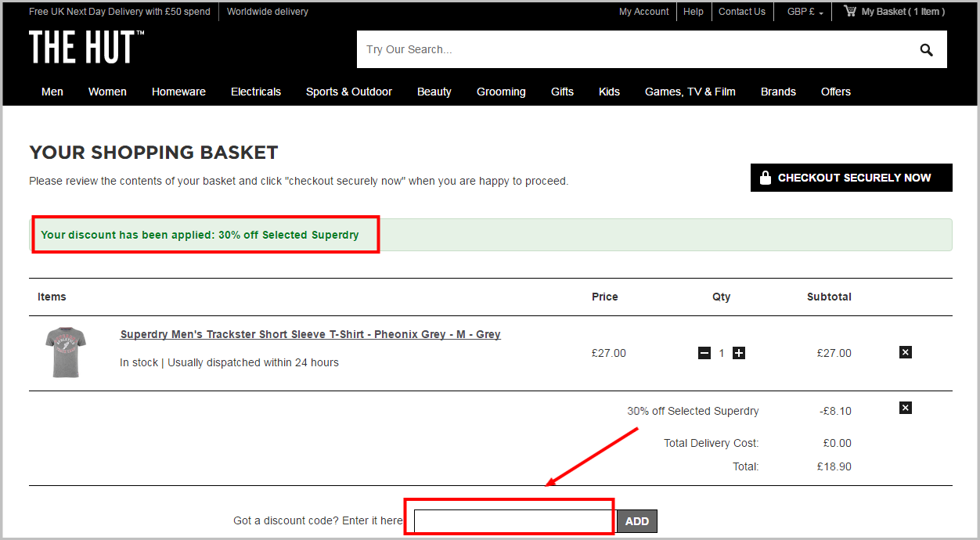Click the -£8.10 discount amount

835,411
